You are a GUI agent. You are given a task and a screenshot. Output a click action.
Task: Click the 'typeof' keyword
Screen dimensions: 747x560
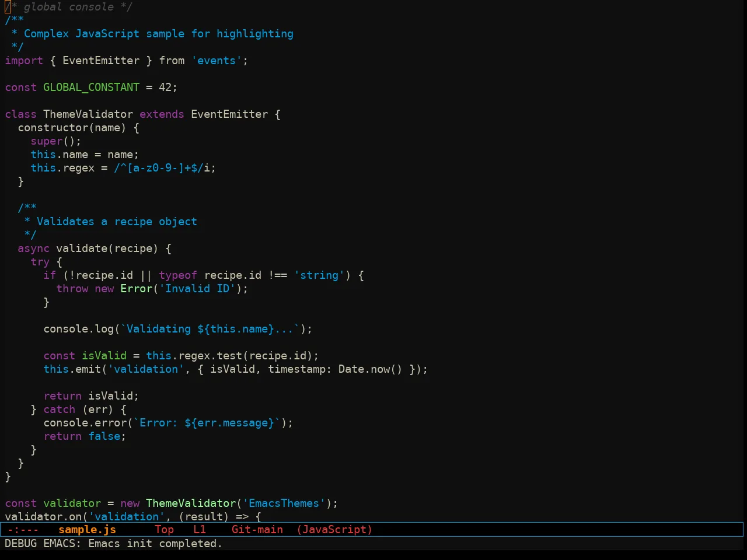[177, 275]
